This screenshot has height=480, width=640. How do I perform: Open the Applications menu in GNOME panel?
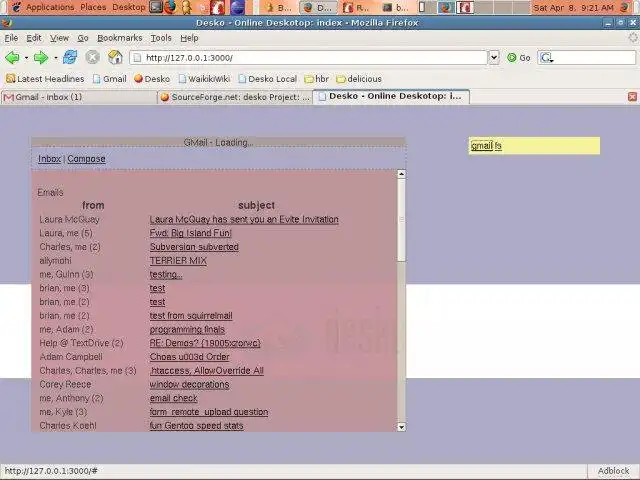[x=50, y=7]
